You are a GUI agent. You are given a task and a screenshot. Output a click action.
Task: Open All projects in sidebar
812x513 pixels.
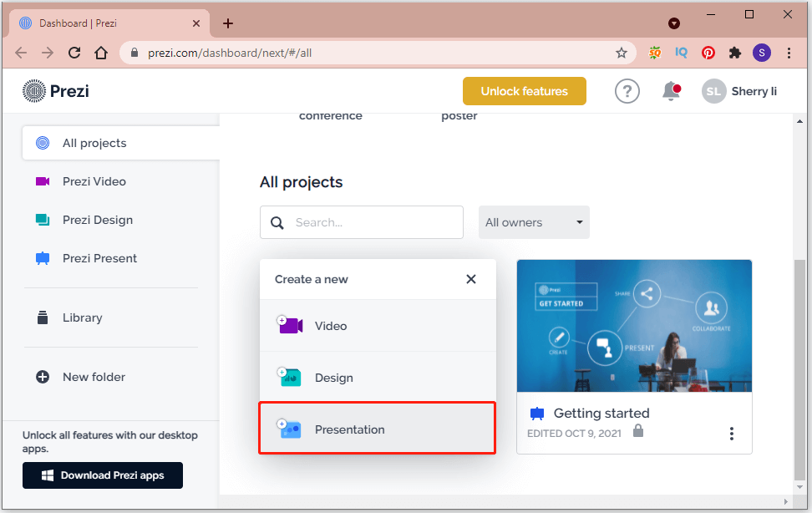point(120,143)
